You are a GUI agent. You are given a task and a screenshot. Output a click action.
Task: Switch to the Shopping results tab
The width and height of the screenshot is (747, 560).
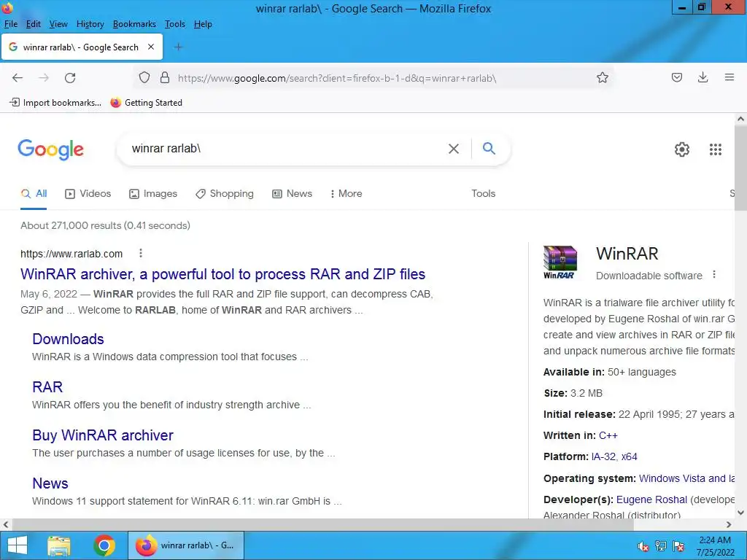coord(225,194)
